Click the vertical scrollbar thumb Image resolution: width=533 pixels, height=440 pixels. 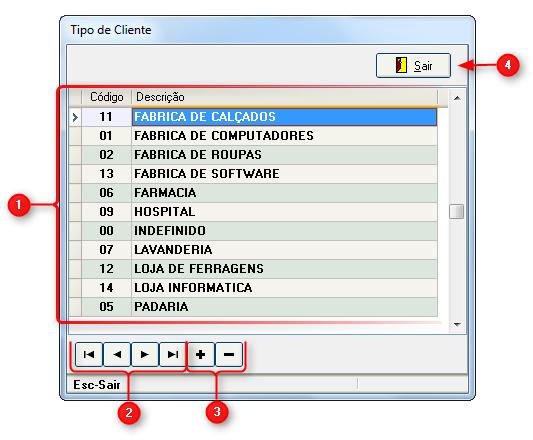click(456, 211)
